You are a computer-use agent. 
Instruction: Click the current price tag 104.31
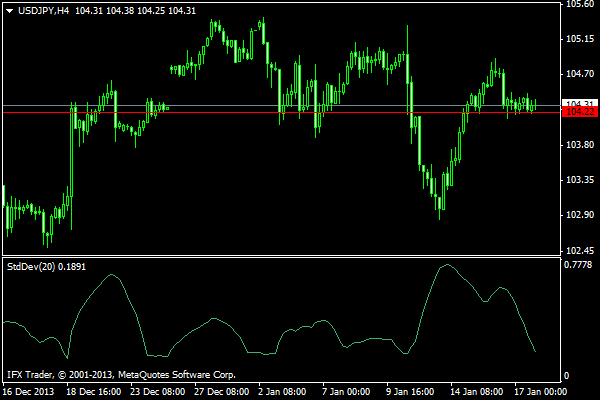[x=580, y=104]
